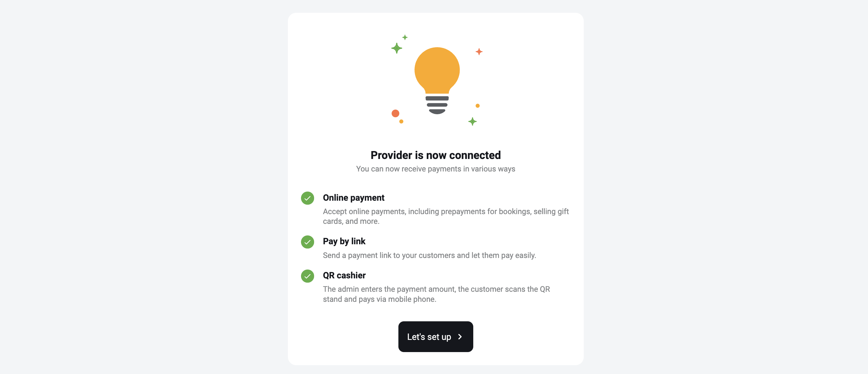This screenshot has width=868, height=374.
Task: Click the Online payment heading
Action: [353, 198]
